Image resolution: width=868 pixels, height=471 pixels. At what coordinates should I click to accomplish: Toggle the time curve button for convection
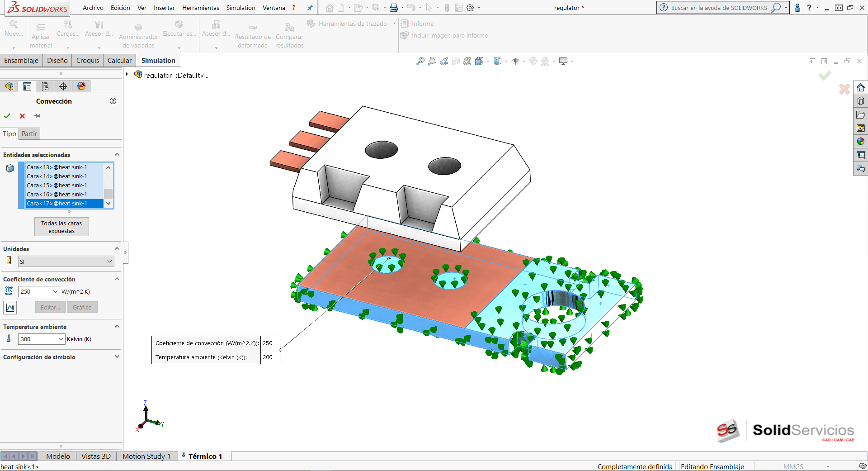[10, 308]
